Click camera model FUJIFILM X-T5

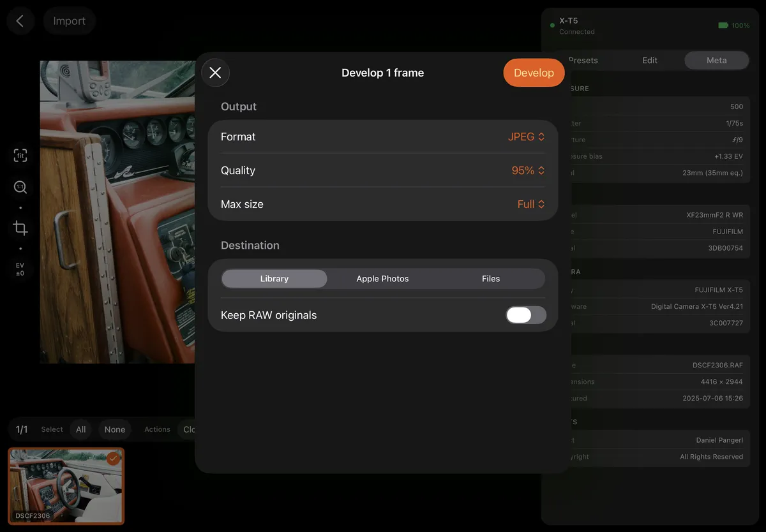coord(719,290)
